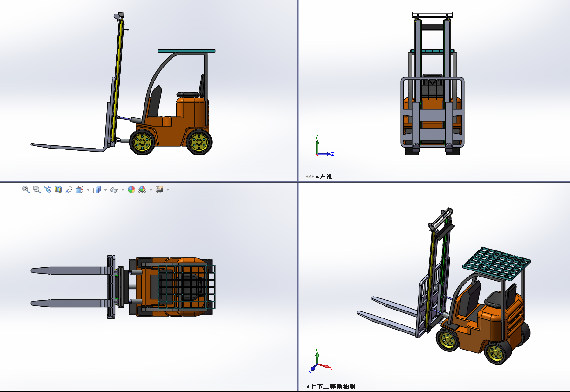Image resolution: width=570 pixels, height=392 pixels.
Task: Expand the View Orientation dropdown arrow
Action: [88, 190]
